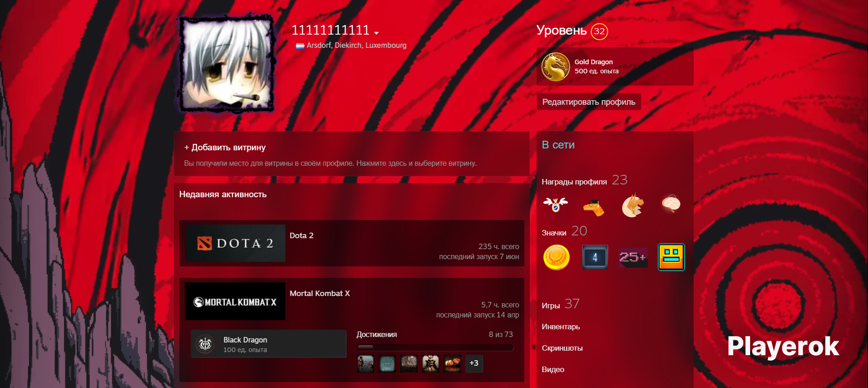Click the 235 ч. всего playtime text
Image resolution: width=868 pixels, height=388 pixels.
[498, 246]
